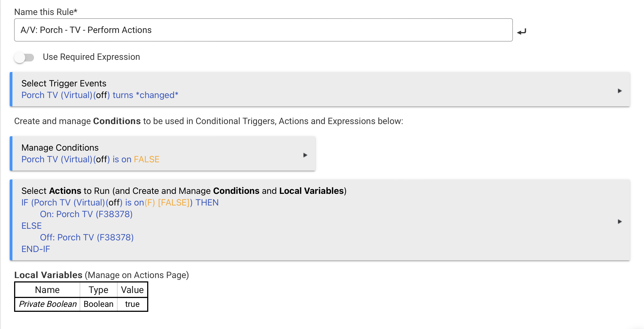Click the Select Actions to Run heading

coord(184,191)
